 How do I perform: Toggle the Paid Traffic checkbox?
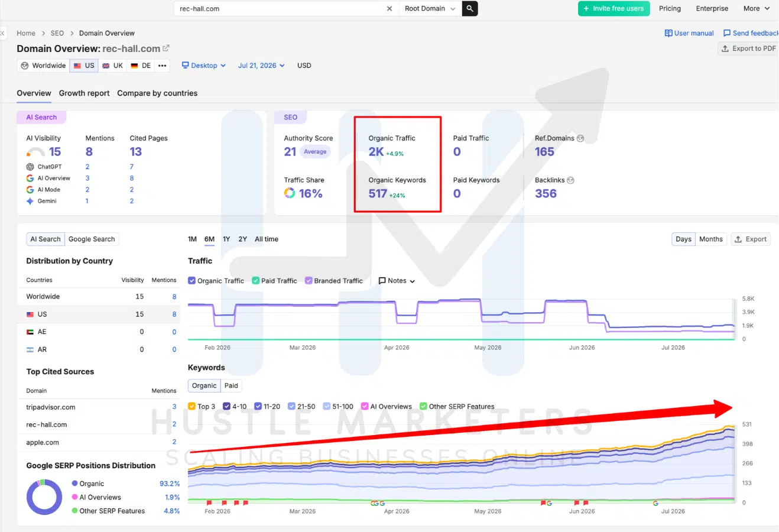coord(256,281)
